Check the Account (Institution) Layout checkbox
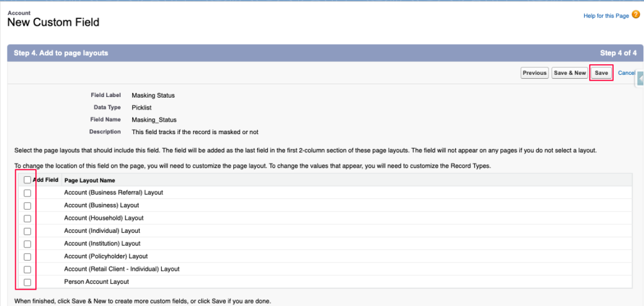The image size is (644, 306). (x=27, y=244)
